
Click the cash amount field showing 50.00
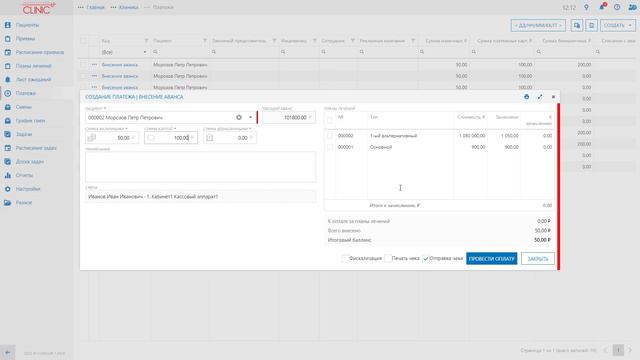(112, 138)
